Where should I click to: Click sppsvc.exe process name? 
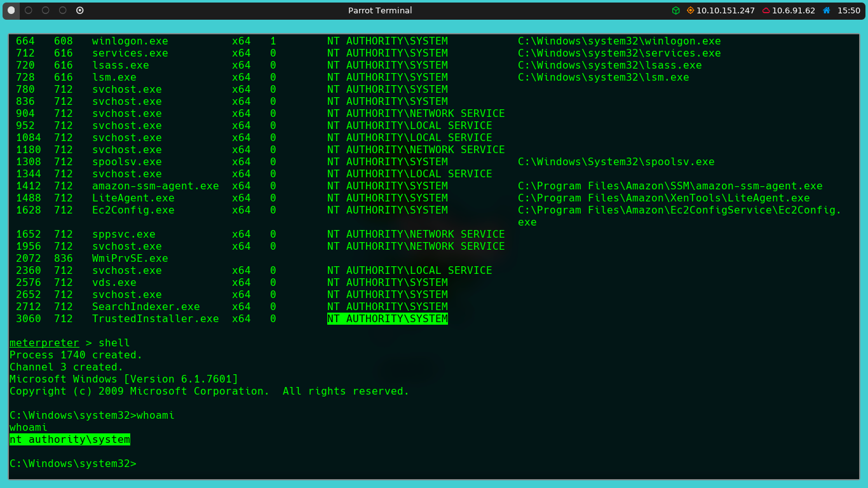124,234
